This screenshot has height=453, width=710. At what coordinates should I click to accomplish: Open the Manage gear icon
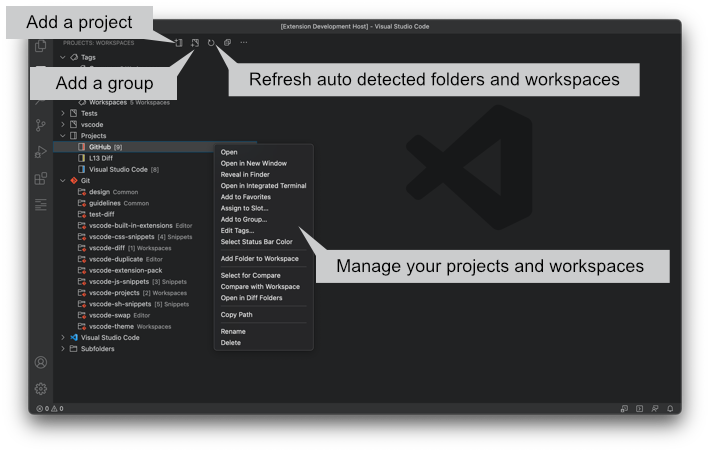(41, 389)
